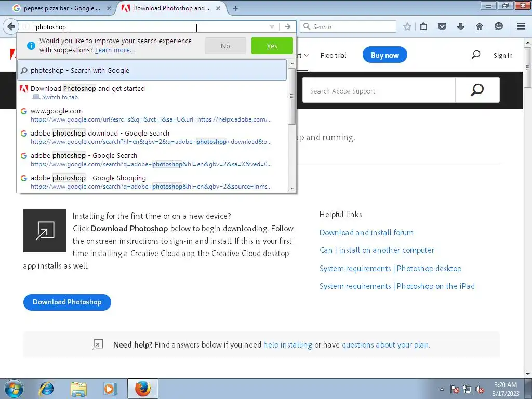532x399 pixels.
Task: Open the Adobe site search magnifier
Action: point(476,55)
